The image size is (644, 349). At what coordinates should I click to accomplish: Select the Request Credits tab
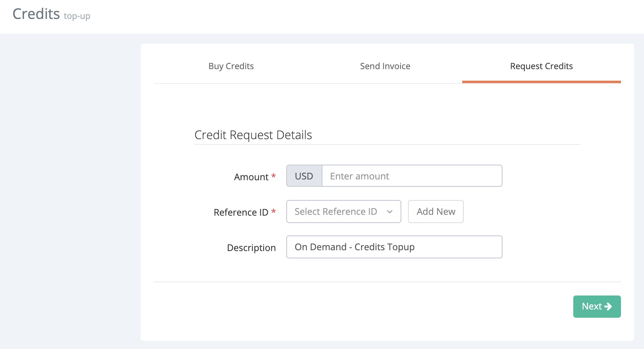coord(541,66)
